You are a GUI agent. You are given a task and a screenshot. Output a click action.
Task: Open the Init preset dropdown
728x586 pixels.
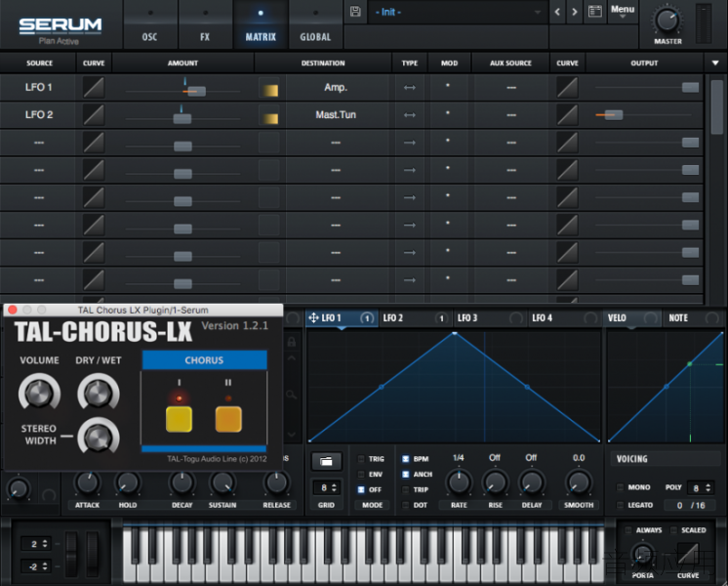(x=458, y=12)
